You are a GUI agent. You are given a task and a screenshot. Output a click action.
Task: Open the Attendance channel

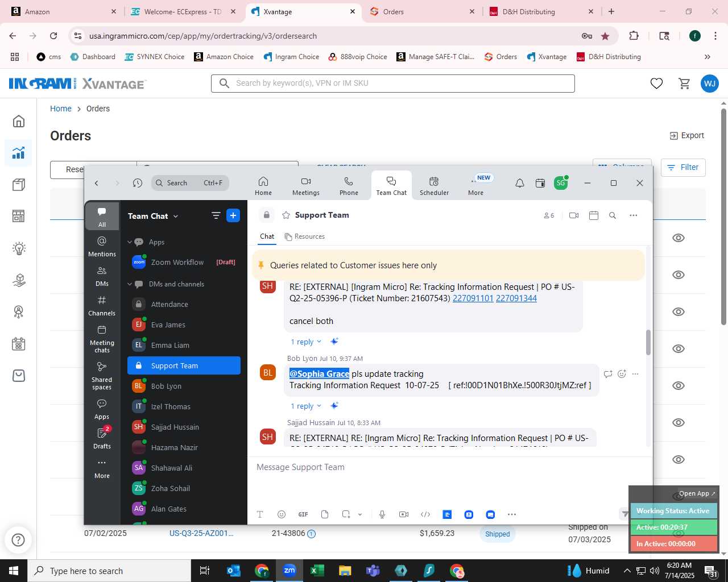(x=184, y=304)
